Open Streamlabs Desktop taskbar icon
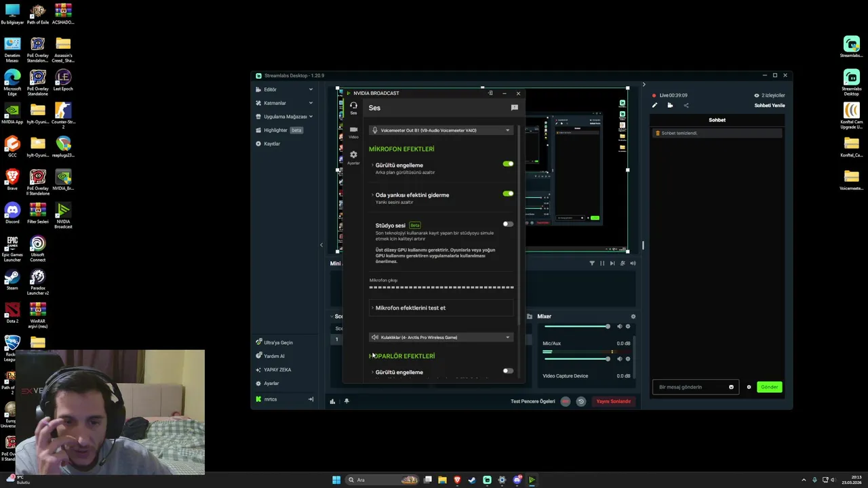This screenshot has width=868, height=488. pyautogui.click(x=487, y=480)
